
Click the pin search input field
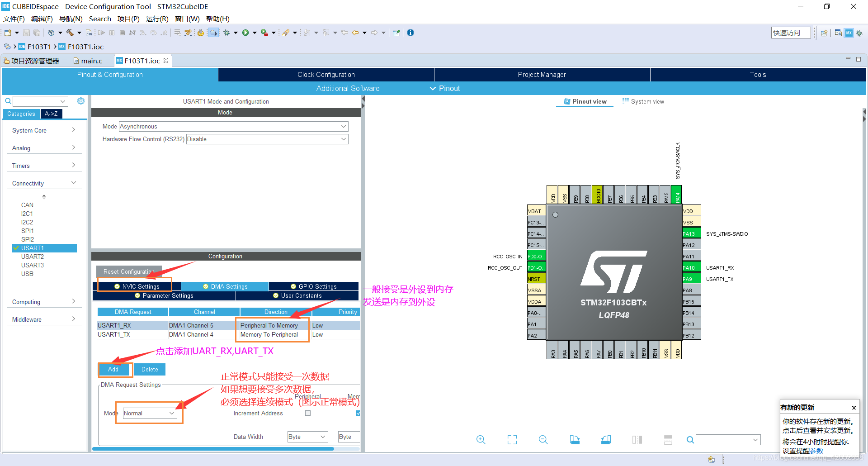click(x=728, y=440)
